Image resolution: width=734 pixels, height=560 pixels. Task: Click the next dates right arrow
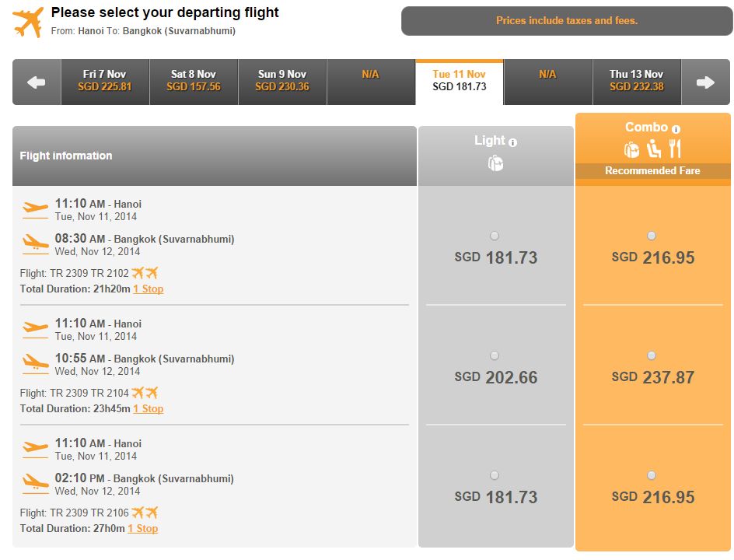tap(705, 82)
